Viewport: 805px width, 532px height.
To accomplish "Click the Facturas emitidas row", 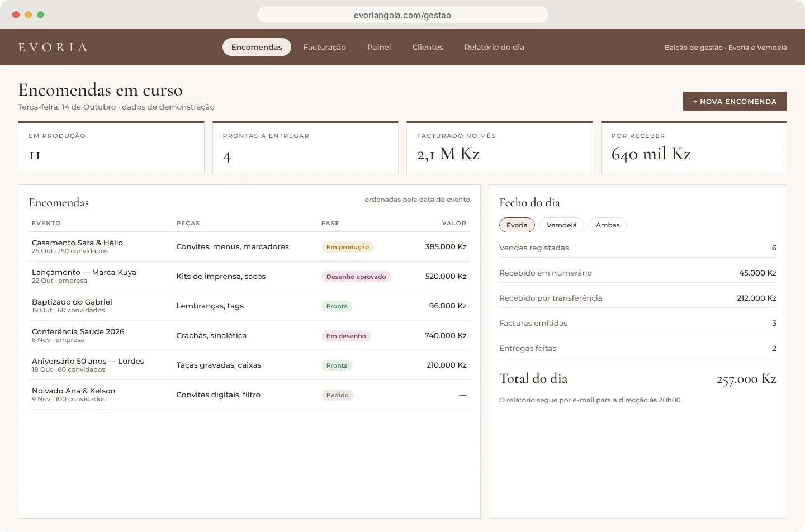I will [638, 323].
